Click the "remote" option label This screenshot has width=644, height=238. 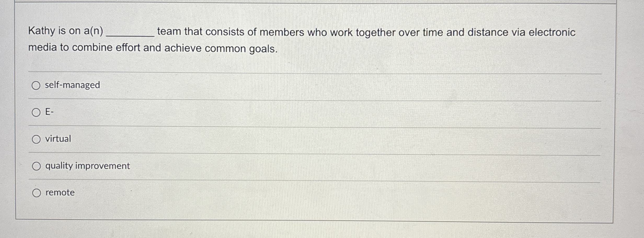[x=60, y=193]
